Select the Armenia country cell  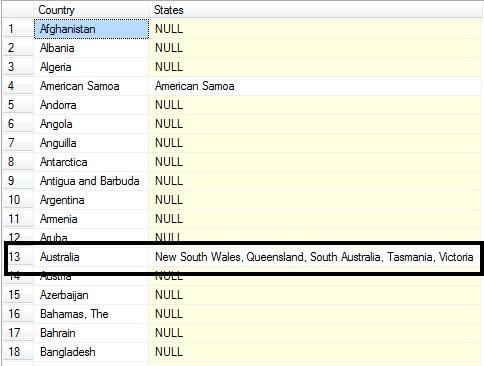91,219
